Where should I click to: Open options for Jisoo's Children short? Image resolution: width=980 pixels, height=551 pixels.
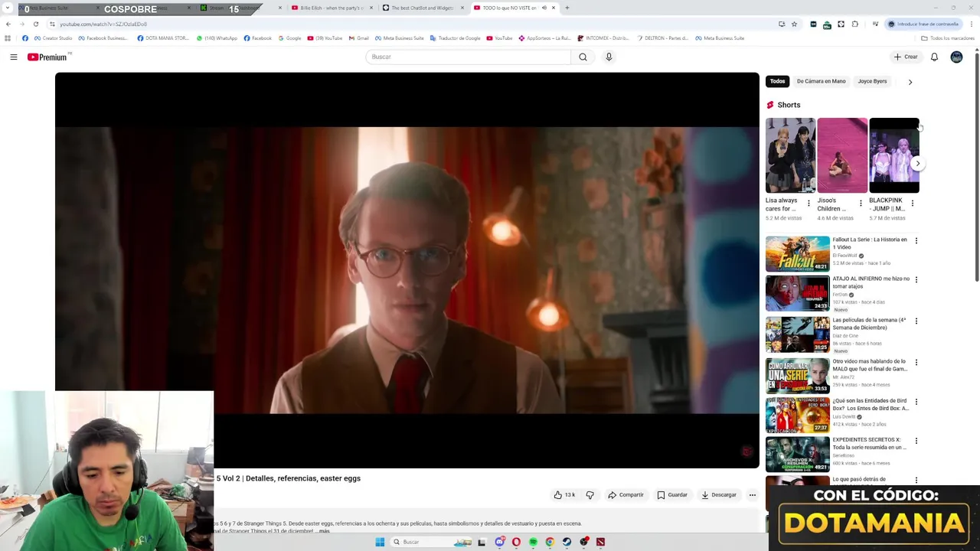pyautogui.click(x=861, y=203)
